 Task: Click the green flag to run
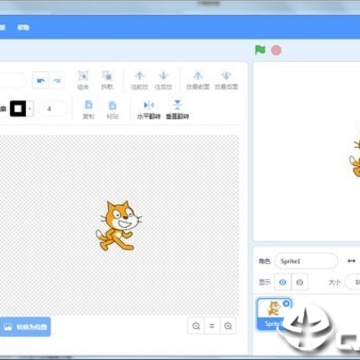[x=260, y=50]
